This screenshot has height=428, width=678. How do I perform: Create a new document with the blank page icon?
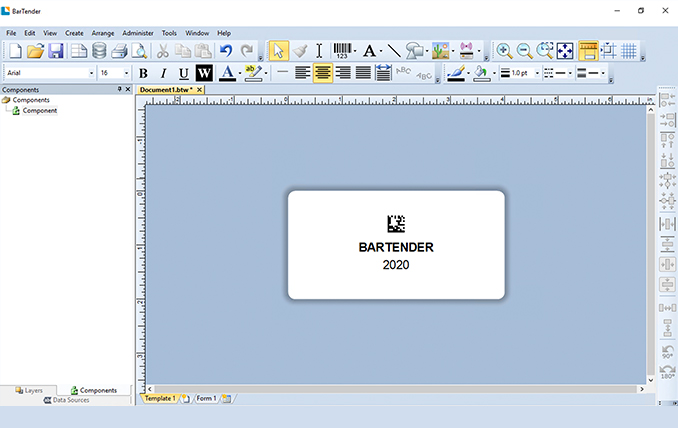pos(15,51)
